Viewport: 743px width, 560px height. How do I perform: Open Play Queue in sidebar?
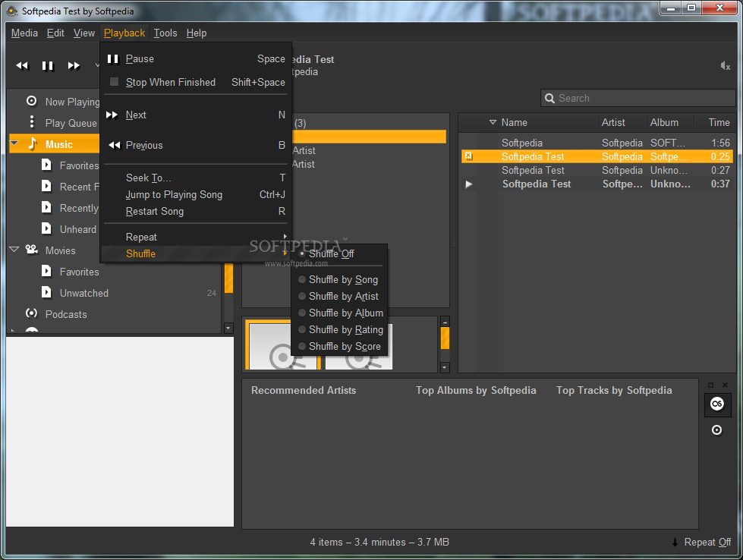point(71,123)
